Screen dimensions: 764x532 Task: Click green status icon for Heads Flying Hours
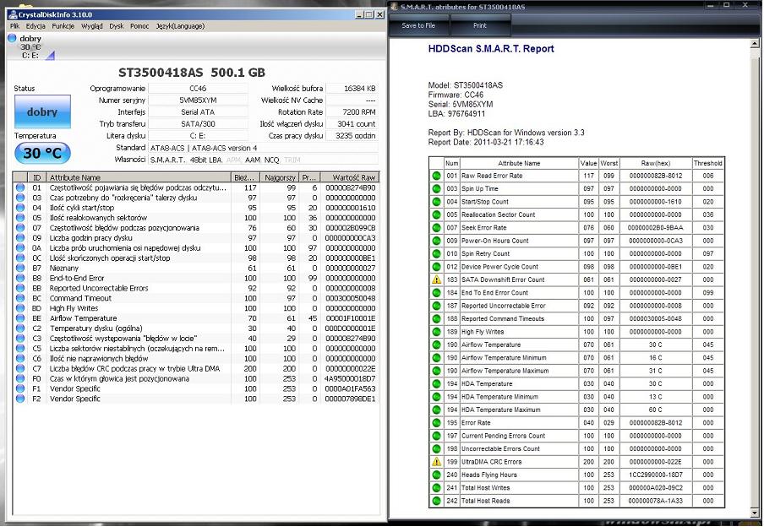[x=437, y=475]
